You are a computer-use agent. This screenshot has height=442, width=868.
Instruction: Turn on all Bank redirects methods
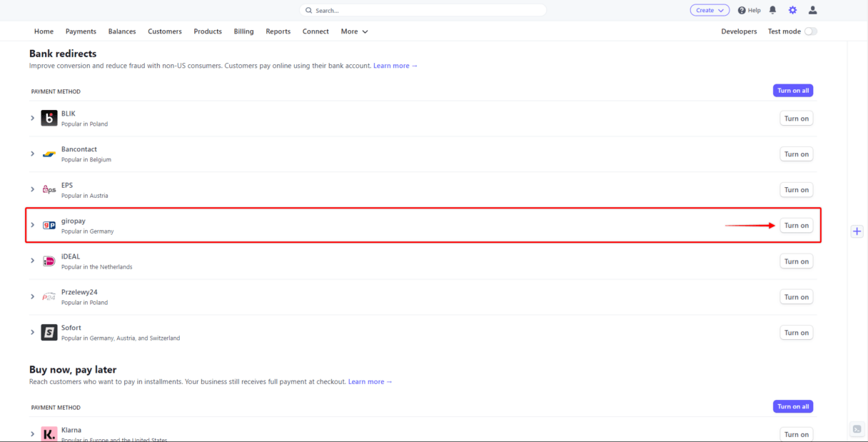(793, 91)
